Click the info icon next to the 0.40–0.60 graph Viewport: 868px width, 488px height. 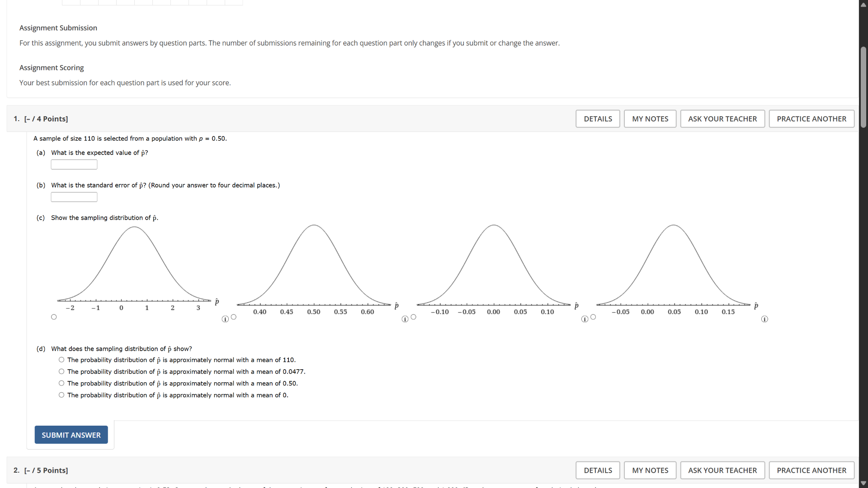pos(405,319)
